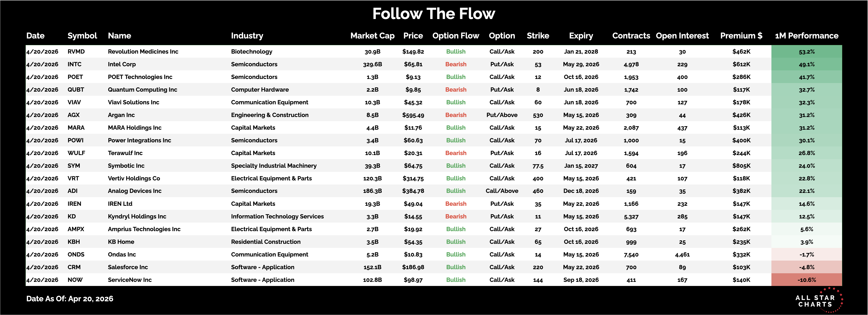Select the Option Flow column header

(455, 36)
